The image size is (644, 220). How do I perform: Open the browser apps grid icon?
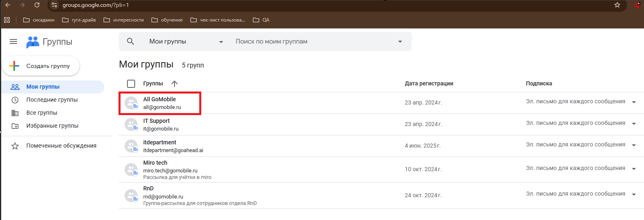[x=7, y=20]
